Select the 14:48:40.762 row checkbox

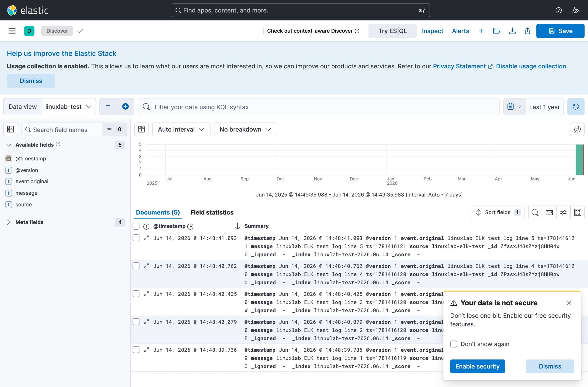pyautogui.click(x=136, y=266)
